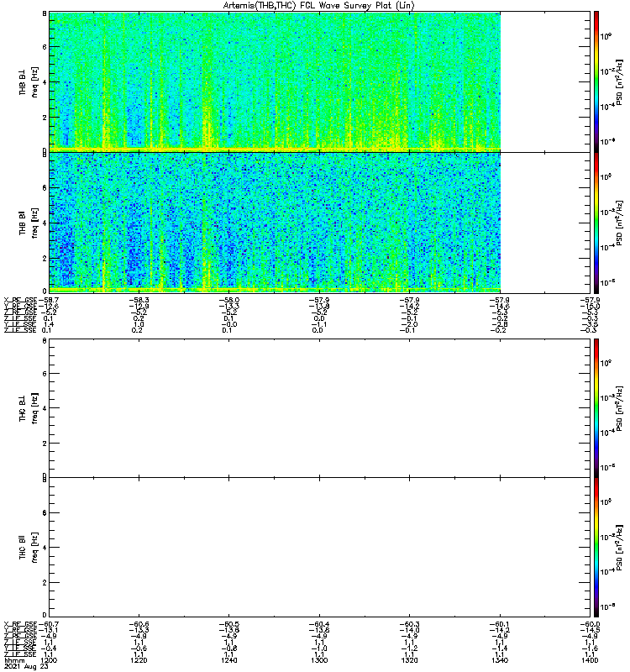
Task: Click the THC Y_LE_SSE value '-0.4'
Action: (x=49, y=648)
